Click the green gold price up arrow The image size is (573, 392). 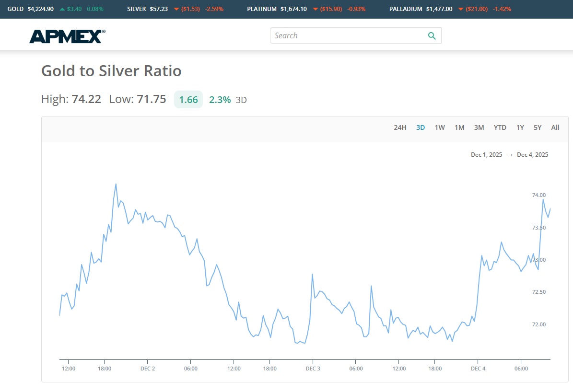click(x=62, y=9)
